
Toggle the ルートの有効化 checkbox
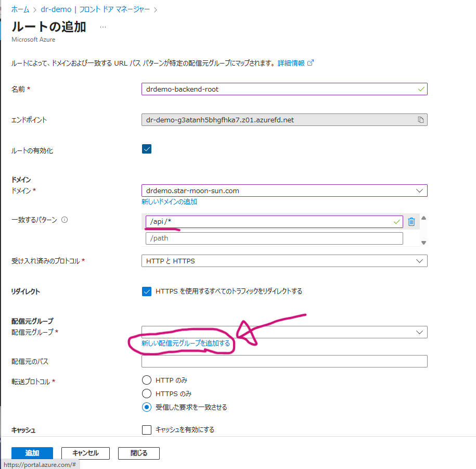coord(147,149)
